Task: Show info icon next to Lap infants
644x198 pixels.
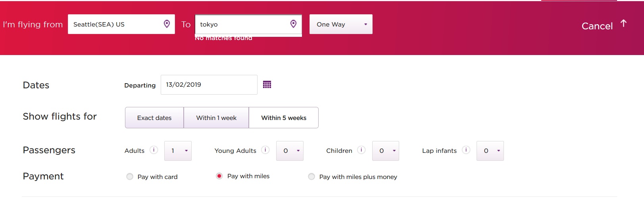Action: [x=466, y=150]
